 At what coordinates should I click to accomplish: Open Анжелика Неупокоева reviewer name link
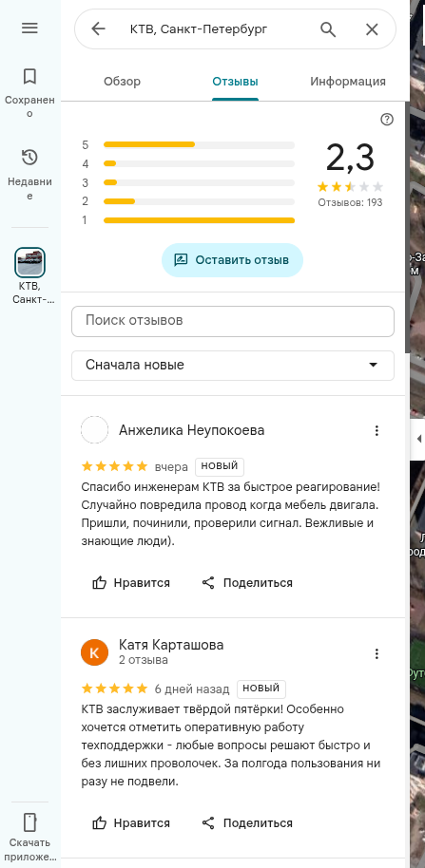tap(192, 430)
